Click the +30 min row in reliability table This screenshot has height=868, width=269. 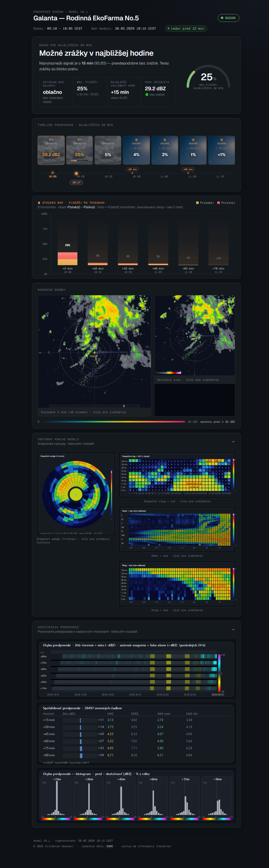coord(136,727)
